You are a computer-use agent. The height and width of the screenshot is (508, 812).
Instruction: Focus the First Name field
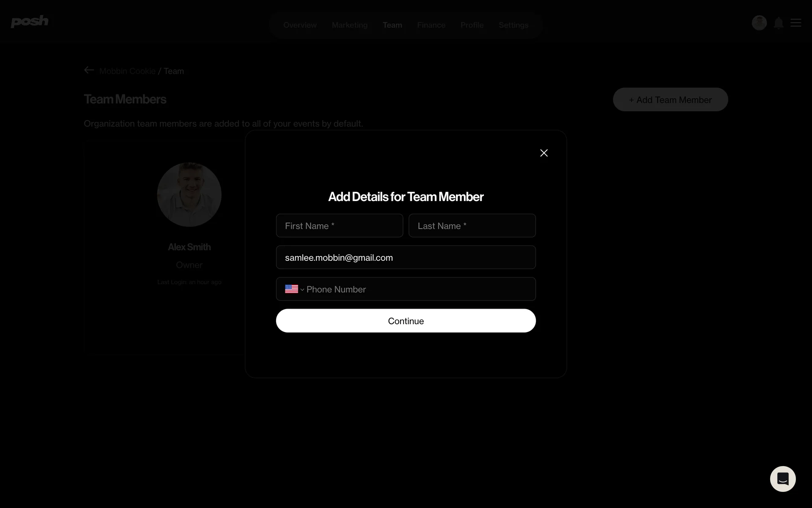click(x=340, y=226)
